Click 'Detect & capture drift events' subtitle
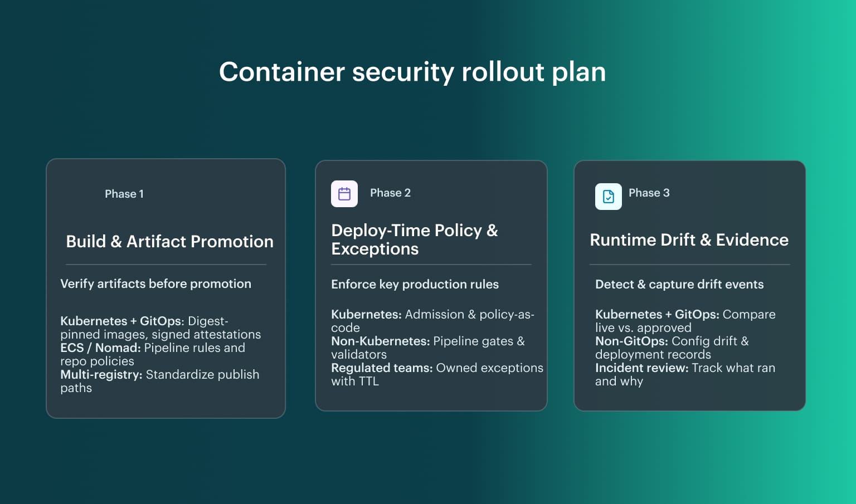 click(x=679, y=284)
